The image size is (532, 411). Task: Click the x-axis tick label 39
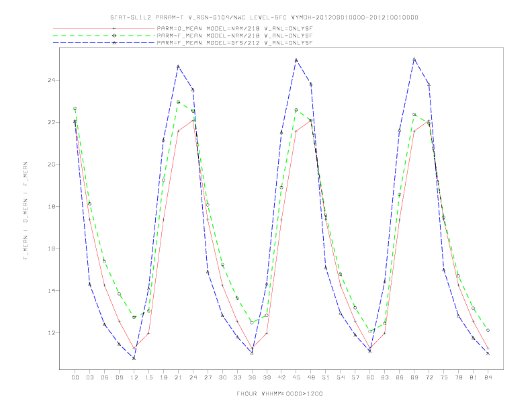[x=267, y=377]
